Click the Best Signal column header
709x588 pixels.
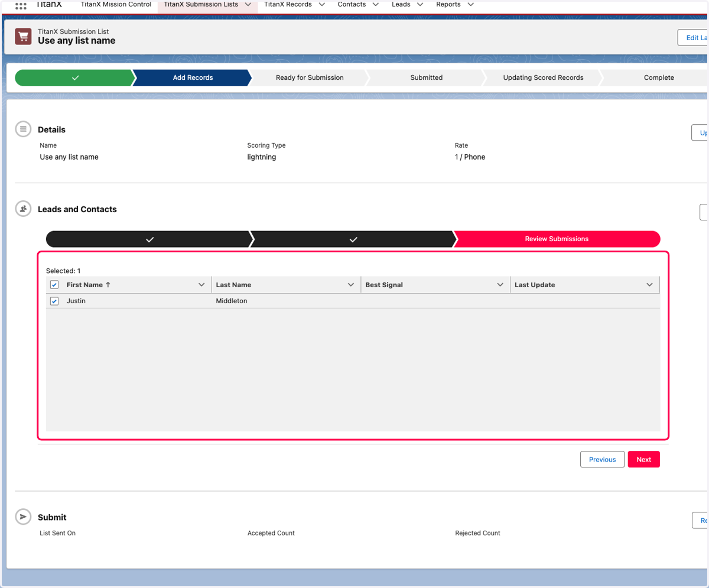click(435, 285)
